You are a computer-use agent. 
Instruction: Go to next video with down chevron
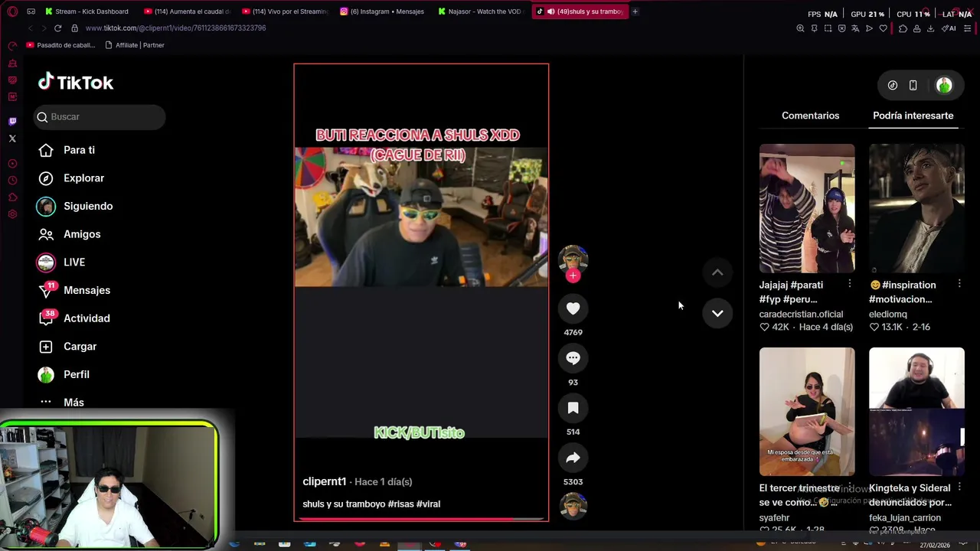(x=717, y=313)
